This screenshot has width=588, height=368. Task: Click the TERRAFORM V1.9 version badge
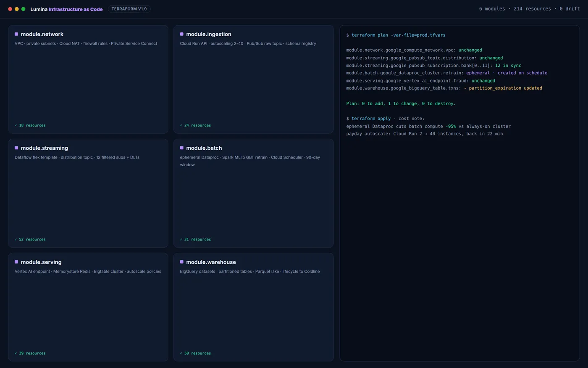coord(129,9)
